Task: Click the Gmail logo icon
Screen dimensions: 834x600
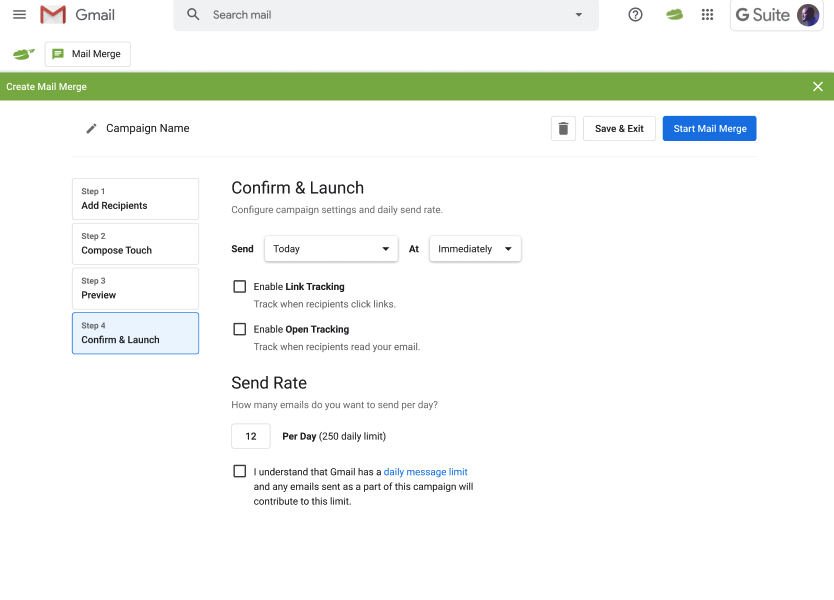Action: pyautogui.click(x=53, y=15)
